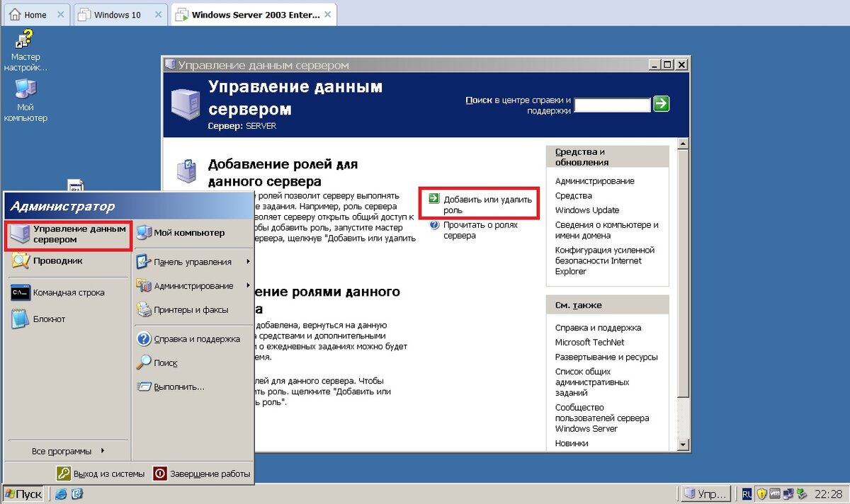
Task: Click Прочитать о ролях сервера link
Action: click(480, 230)
